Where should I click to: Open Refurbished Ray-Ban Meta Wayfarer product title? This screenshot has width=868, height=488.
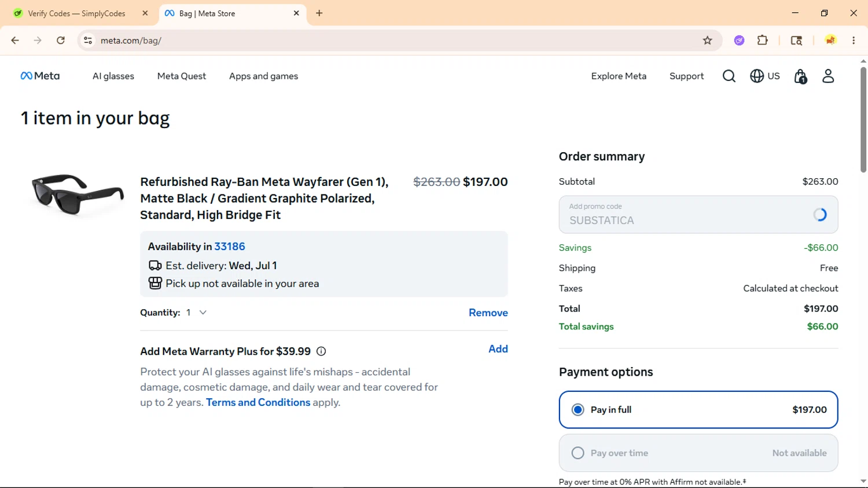[x=264, y=199]
